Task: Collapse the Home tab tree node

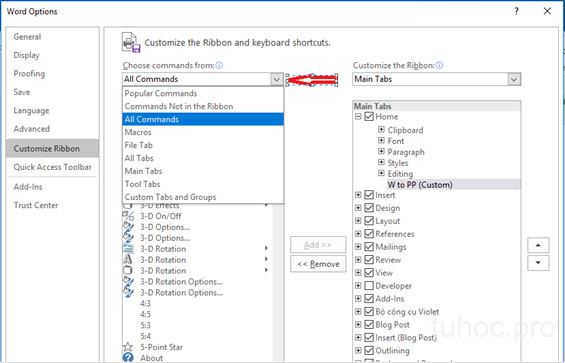Action: pyautogui.click(x=358, y=116)
